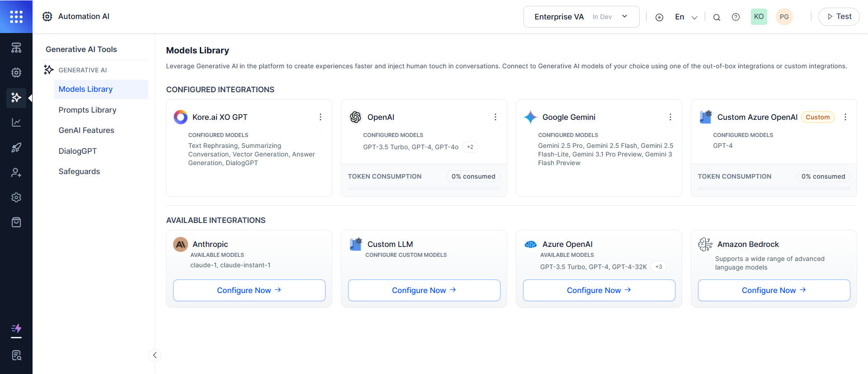Select Prompts Library in the sidebar
This screenshot has width=868, height=374.
pos(87,110)
